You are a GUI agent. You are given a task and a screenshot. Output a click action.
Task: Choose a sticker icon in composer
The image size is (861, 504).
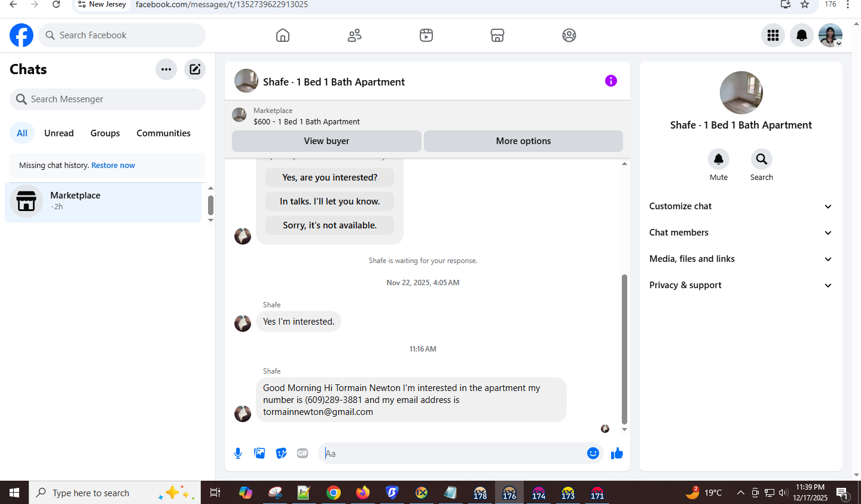click(281, 453)
